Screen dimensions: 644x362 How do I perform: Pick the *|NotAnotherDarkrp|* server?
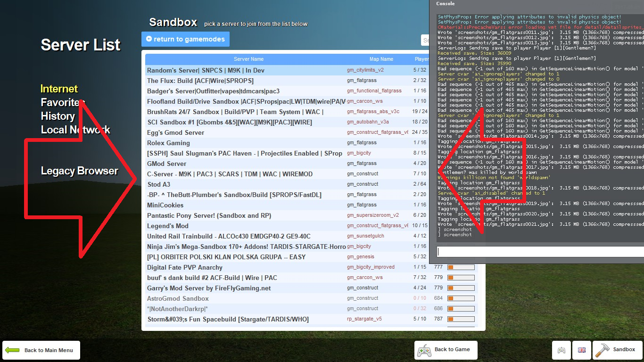[x=312, y=309]
